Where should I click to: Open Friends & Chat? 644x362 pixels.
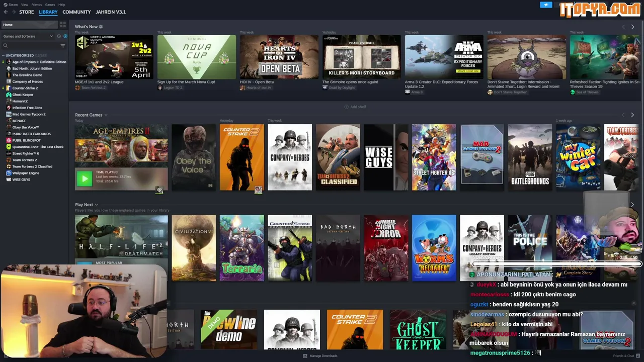pyautogui.click(x=626, y=356)
